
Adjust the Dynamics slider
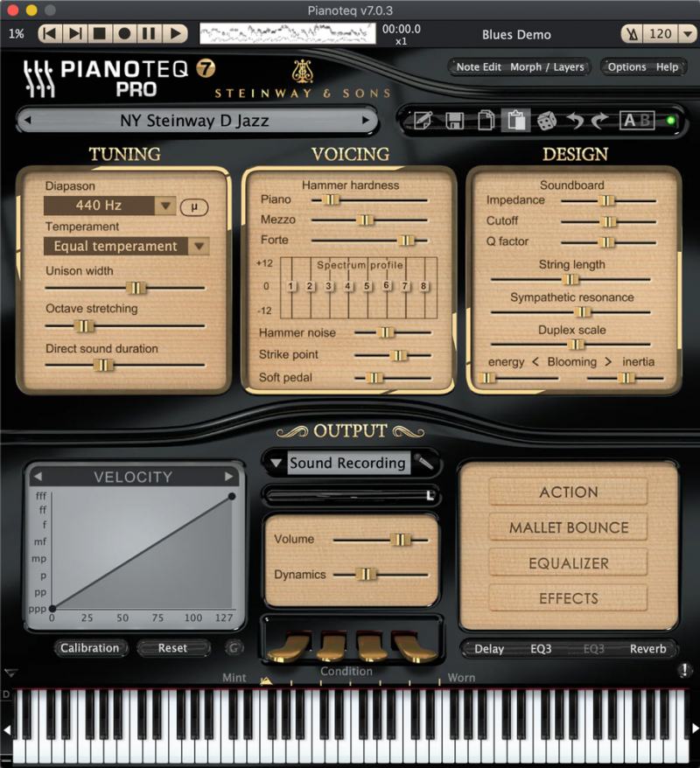366,574
